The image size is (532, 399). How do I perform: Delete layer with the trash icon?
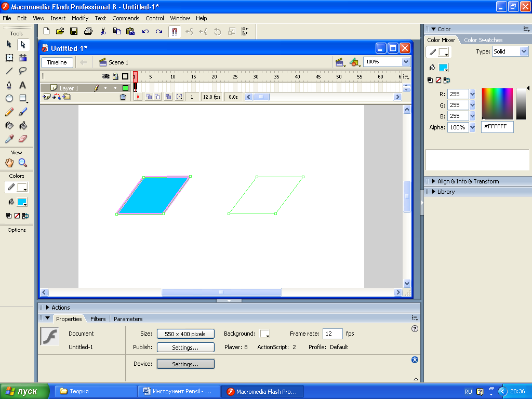point(123,97)
